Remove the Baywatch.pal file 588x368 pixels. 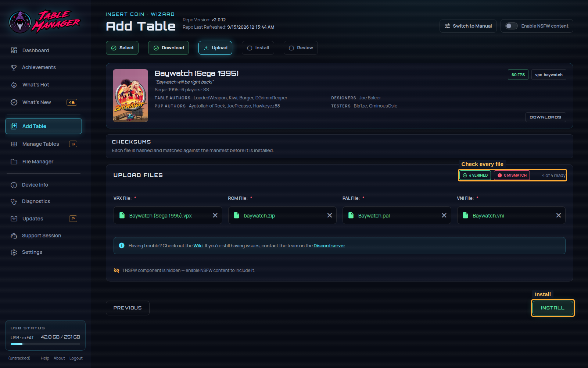tap(444, 215)
